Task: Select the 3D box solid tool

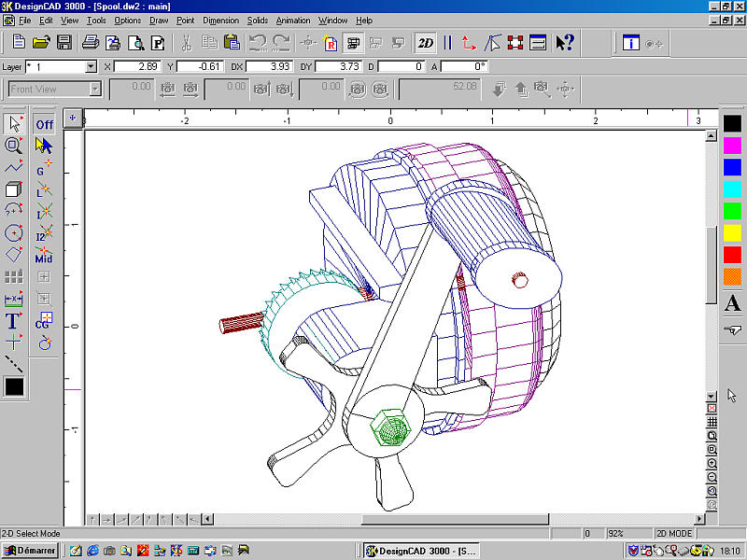Action: [x=13, y=189]
